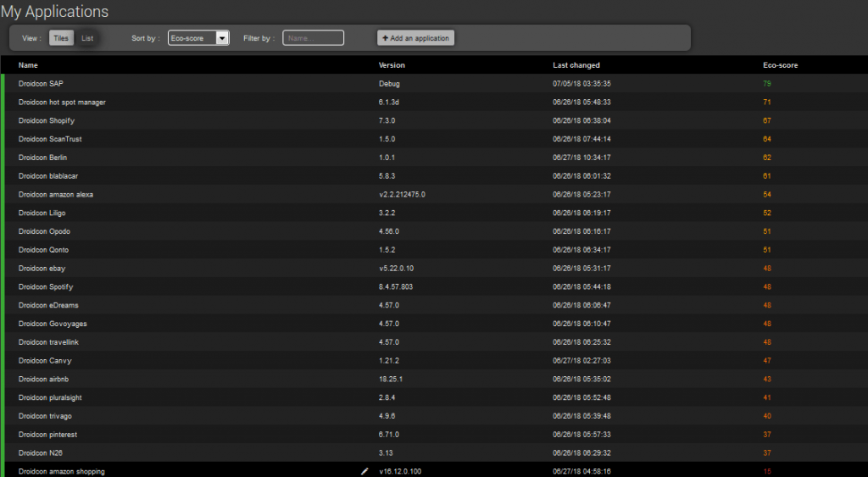Switch to Tiles view
Screen dimensions: 868x477
point(61,38)
